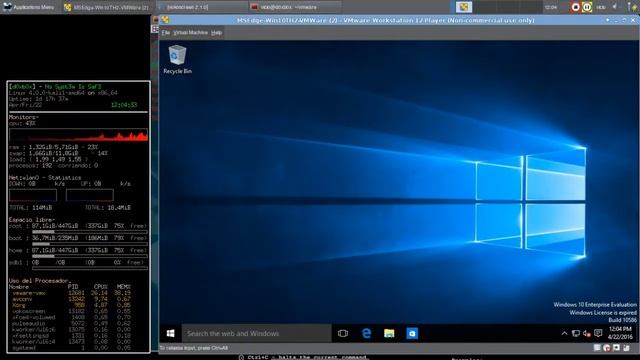The image size is (640, 360).
Task: Click the Net wlan0 Statistics heading
Action: point(45,178)
